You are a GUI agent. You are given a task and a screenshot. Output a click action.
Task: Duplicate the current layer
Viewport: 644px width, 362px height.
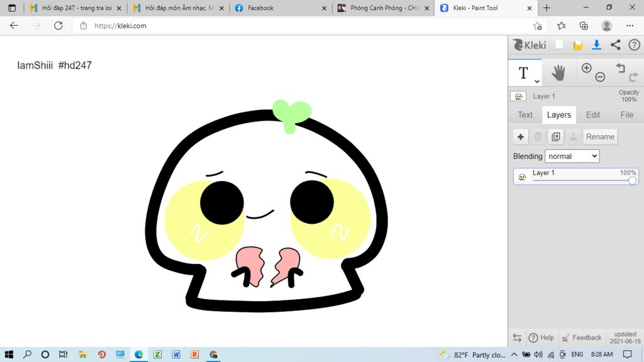pos(556,136)
